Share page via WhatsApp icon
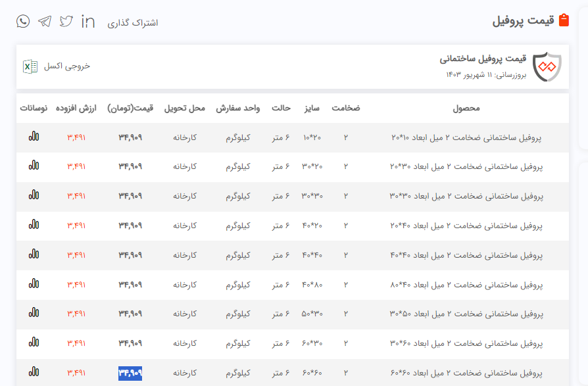Screen dimensions: 588x386 pos(24,21)
